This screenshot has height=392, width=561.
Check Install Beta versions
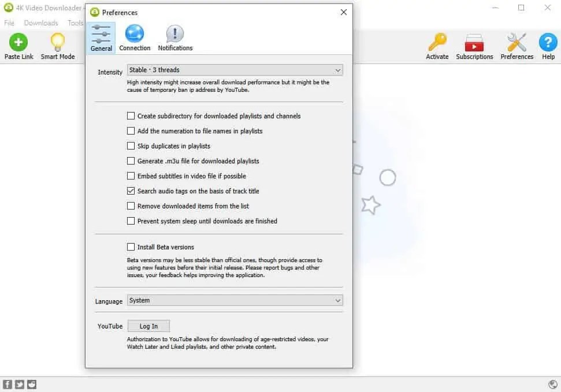(x=131, y=247)
